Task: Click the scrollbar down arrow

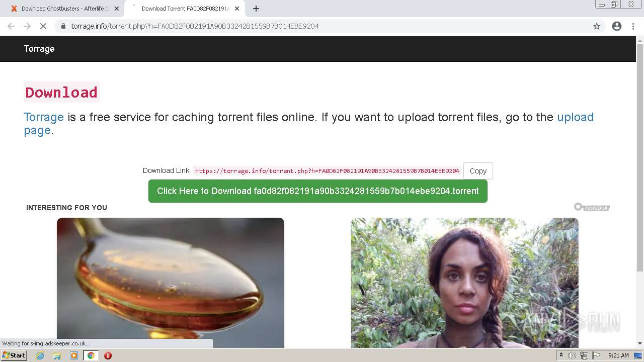Action: pyautogui.click(x=640, y=343)
